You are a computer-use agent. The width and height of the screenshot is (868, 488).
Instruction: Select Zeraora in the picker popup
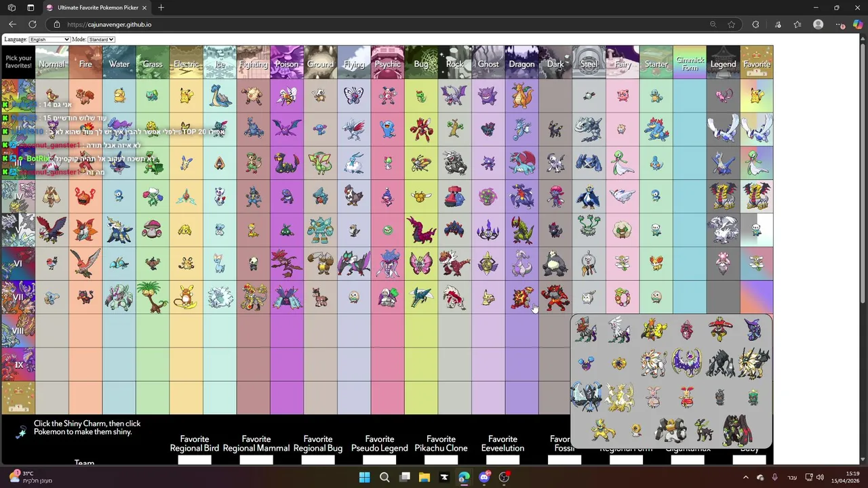(603, 430)
